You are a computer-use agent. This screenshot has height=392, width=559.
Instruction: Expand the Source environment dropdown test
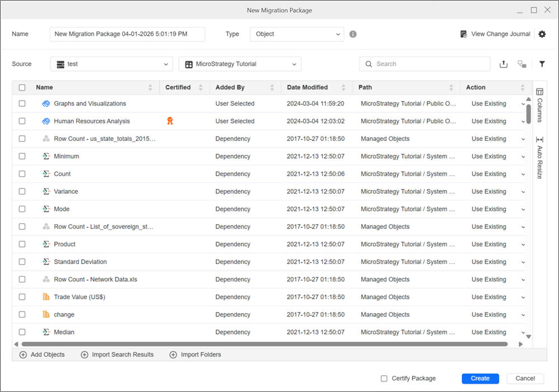click(111, 64)
